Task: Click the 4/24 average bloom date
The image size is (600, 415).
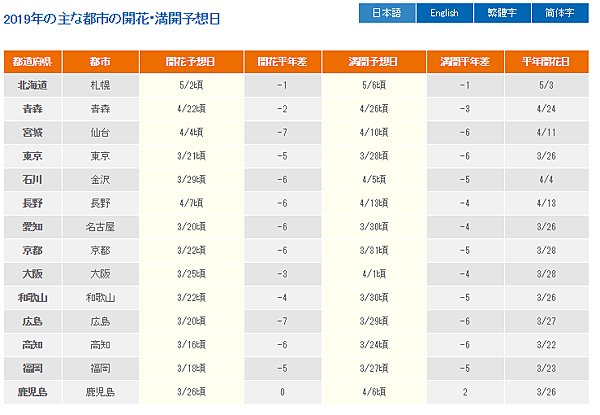Action: (546, 109)
